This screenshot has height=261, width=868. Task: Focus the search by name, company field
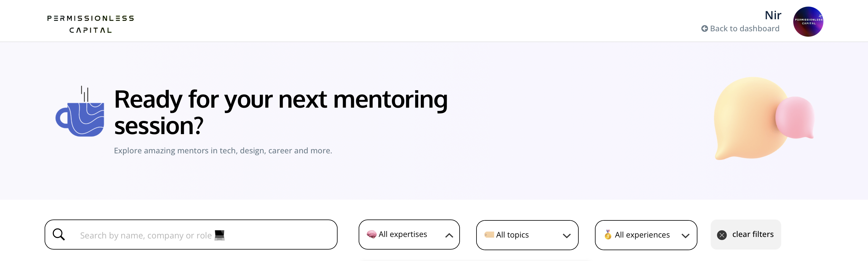click(191, 235)
